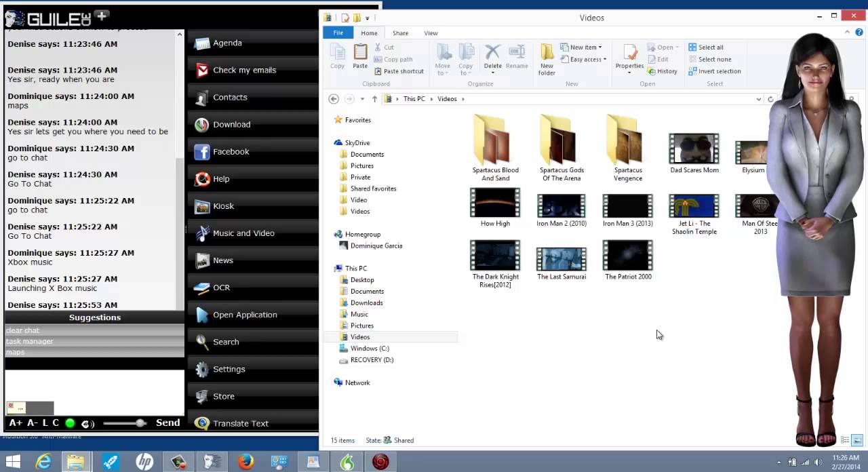Open Guile Settings

click(252, 368)
